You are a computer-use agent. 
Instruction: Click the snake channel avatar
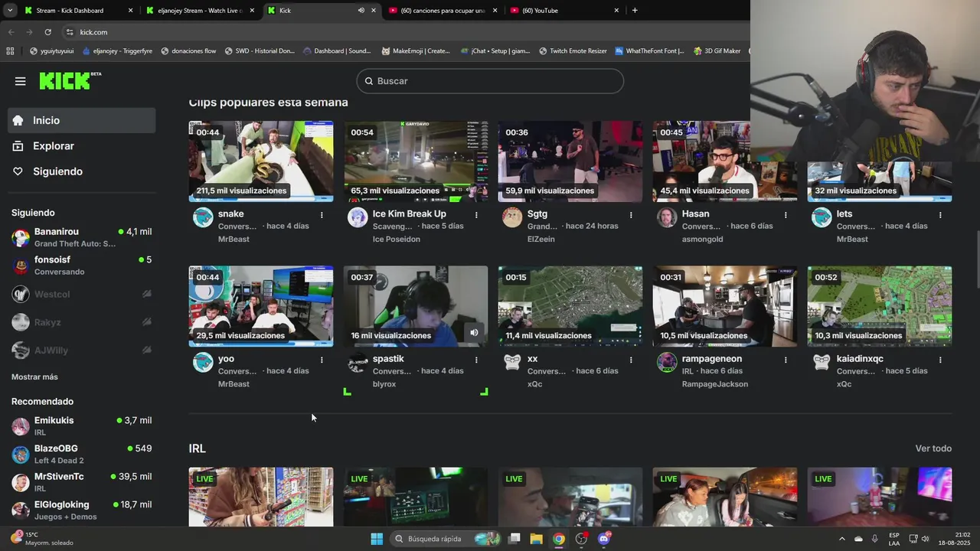(203, 217)
